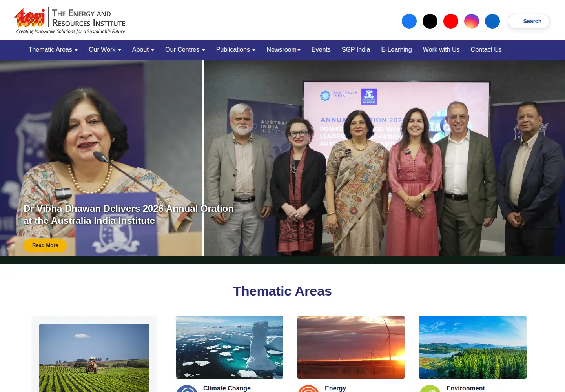Go to the Events page
Screen dimensions: 565x392
click(x=321, y=50)
